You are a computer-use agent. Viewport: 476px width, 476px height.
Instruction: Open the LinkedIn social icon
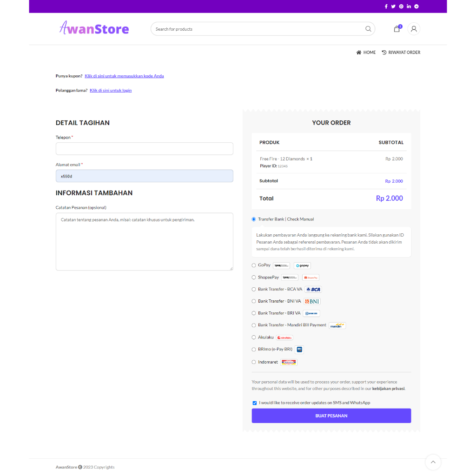click(409, 7)
